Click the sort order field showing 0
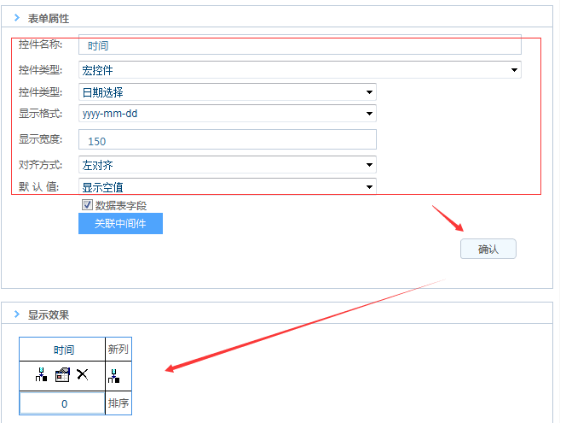The height and width of the screenshot is (424, 561). [62, 403]
